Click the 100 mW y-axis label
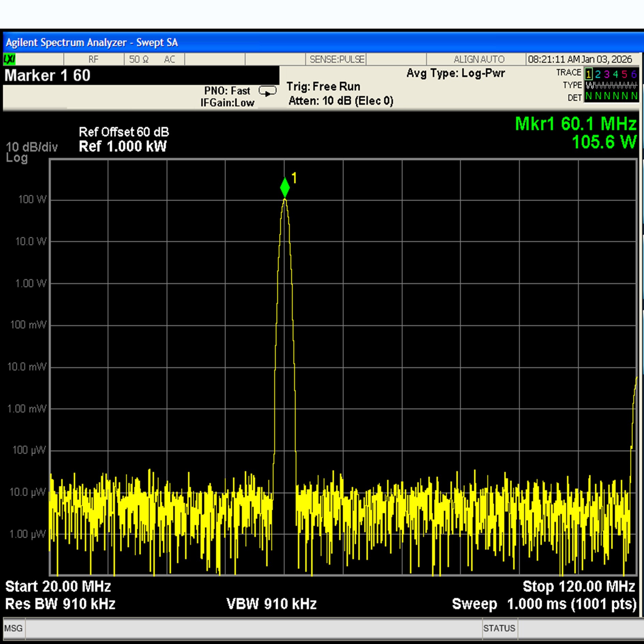This screenshot has height=644, width=644. point(28,324)
